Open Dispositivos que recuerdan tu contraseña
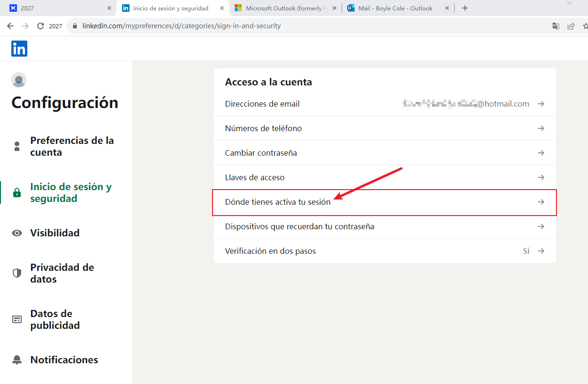This screenshot has height=384, width=588. point(300,226)
